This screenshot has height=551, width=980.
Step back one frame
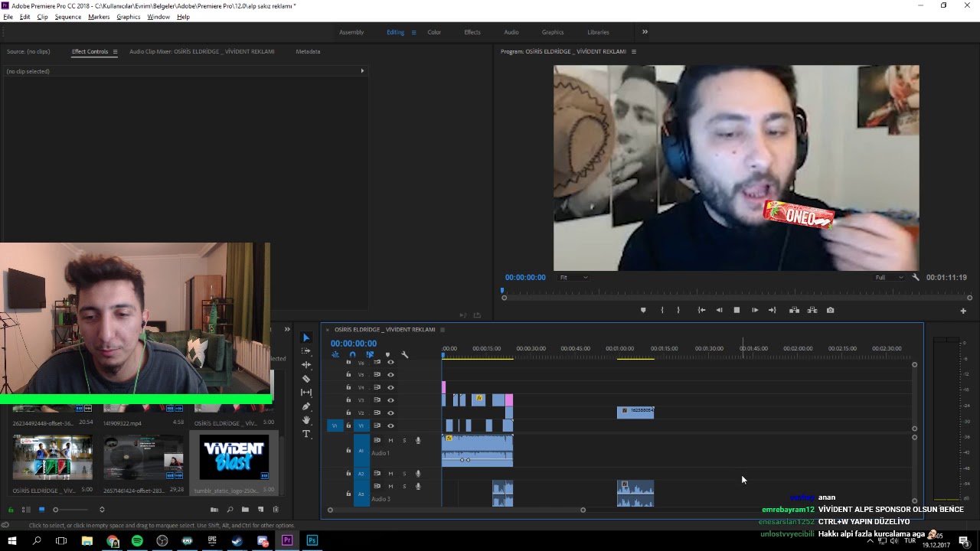click(719, 310)
